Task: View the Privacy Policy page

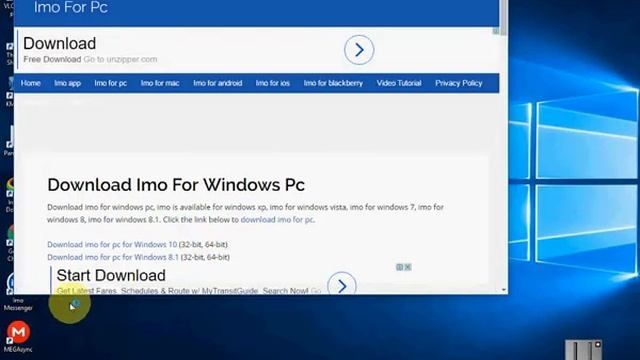Action: tap(459, 83)
